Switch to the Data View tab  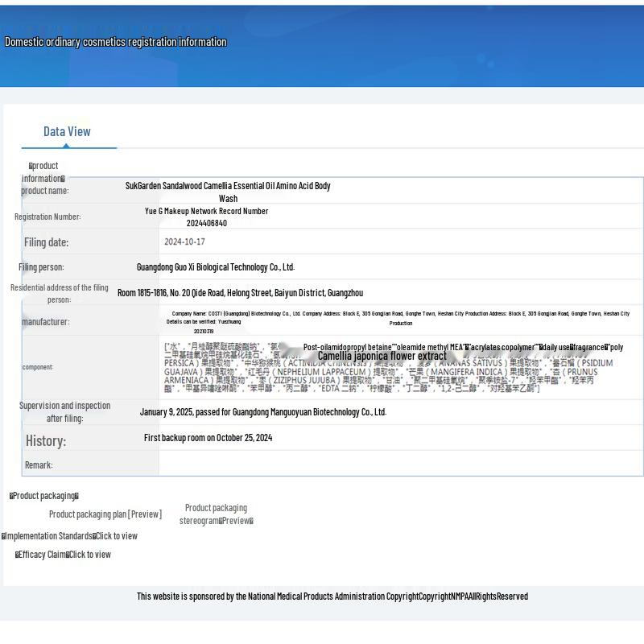click(x=67, y=131)
